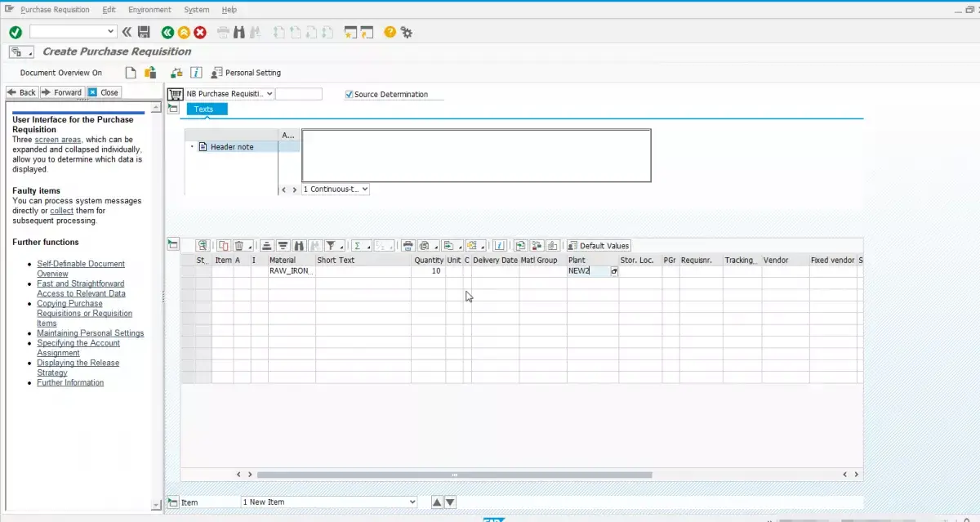Click the Sort descending icon
Viewport: 980px width, 522px height.
tap(283, 245)
